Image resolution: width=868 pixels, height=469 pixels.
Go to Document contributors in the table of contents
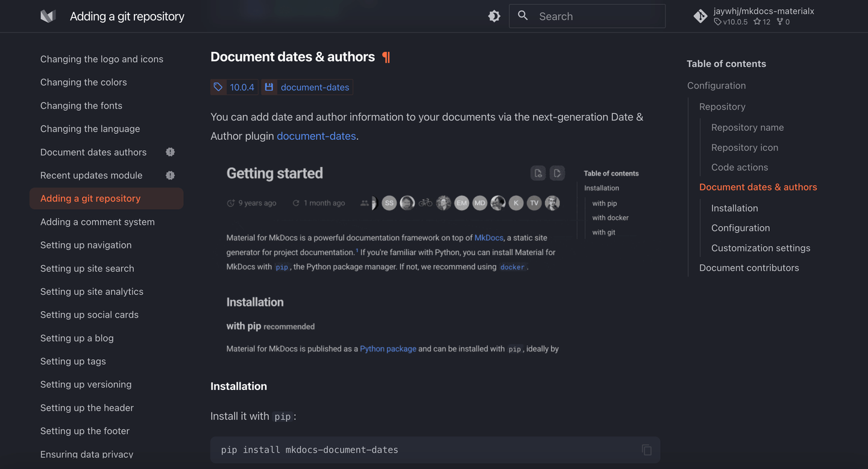(x=749, y=268)
